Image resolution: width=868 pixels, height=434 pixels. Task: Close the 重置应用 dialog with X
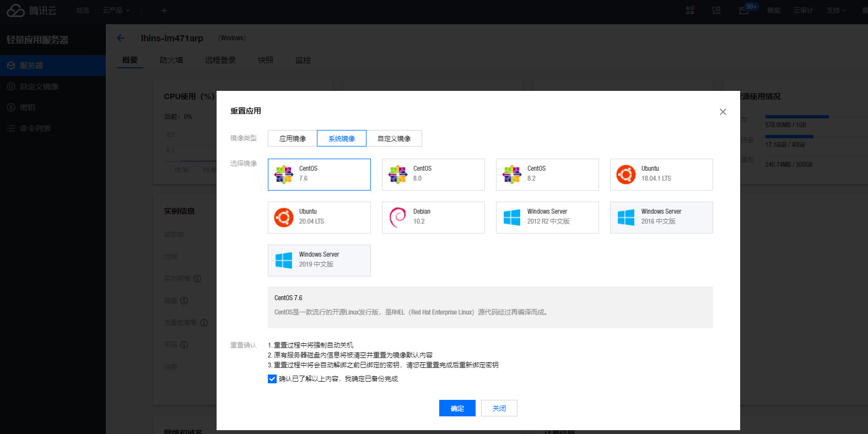(723, 112)
